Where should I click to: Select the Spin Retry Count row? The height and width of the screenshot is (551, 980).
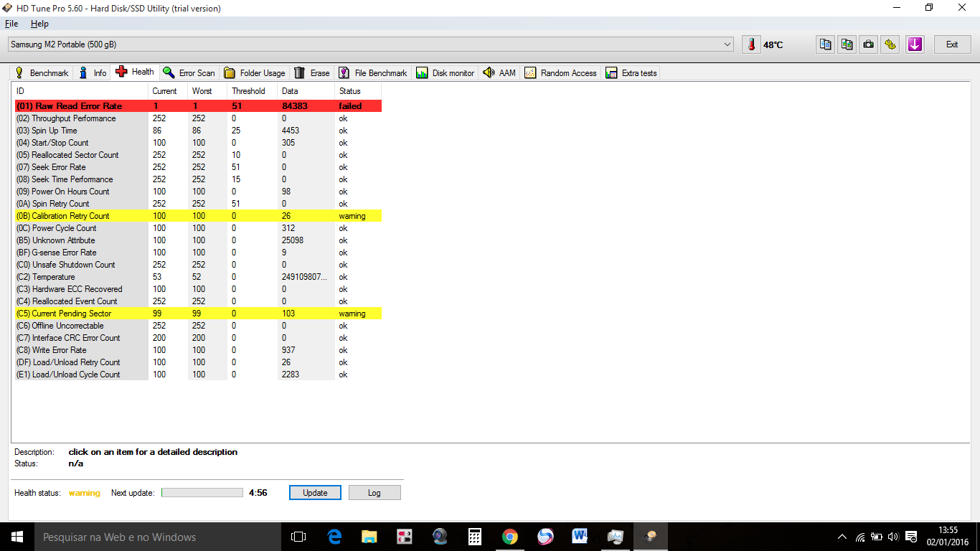click(x=198, y=204)
